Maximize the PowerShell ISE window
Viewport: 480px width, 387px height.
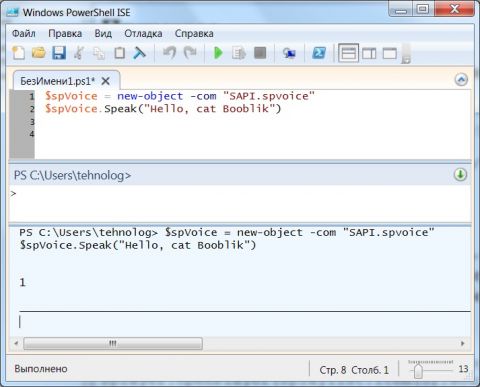pos(423,9)
